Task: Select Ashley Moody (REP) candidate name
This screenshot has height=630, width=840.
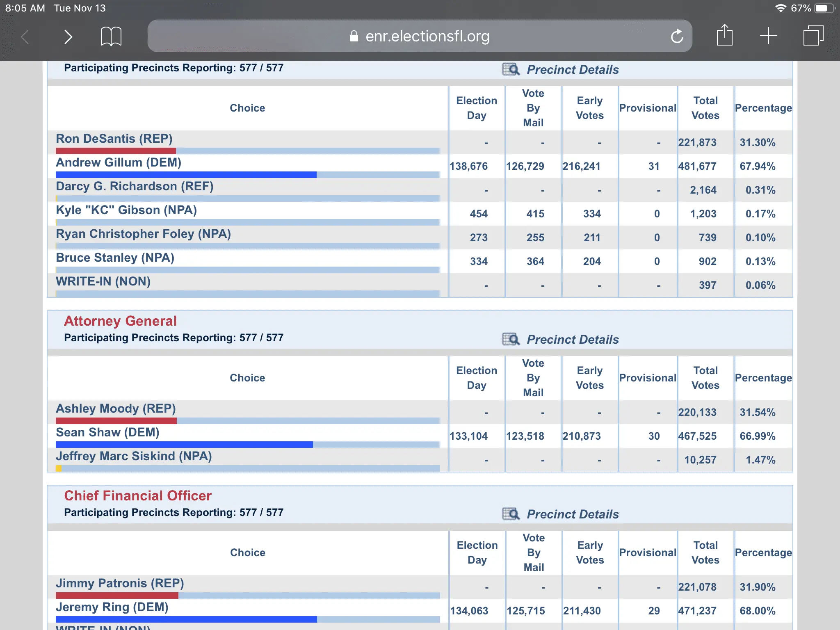Action: pyautogui.click(x=116, y=409)
